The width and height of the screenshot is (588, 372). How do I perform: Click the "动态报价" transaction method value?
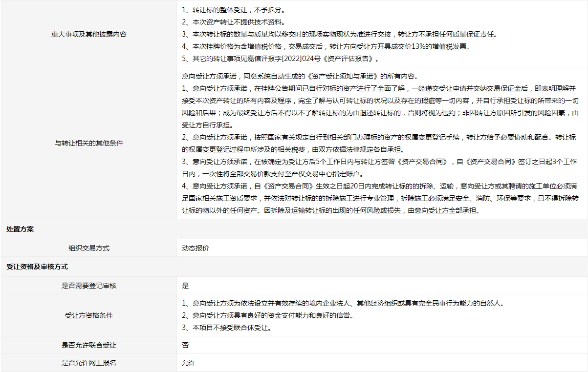point(195,248)
